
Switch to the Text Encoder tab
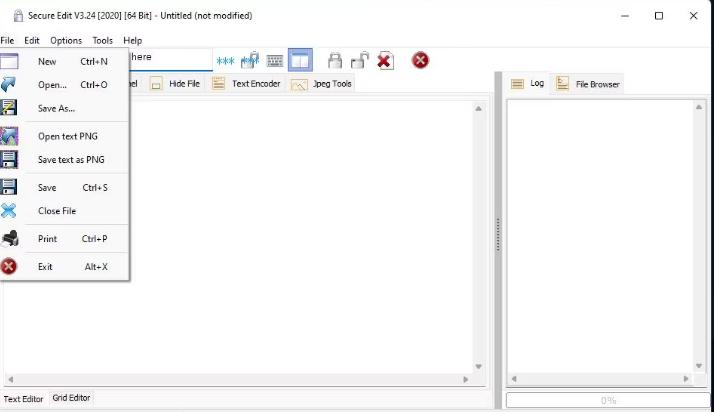point(246,84)
